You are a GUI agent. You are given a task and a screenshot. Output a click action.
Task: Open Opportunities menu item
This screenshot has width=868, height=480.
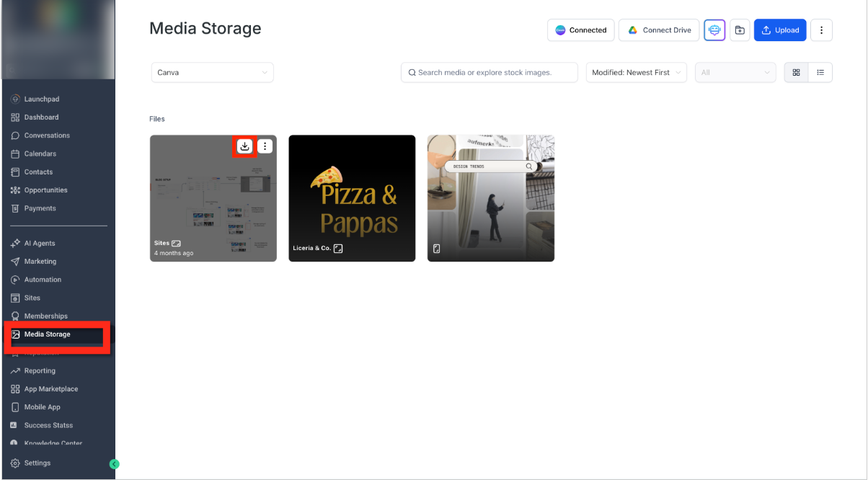(46, 190)
